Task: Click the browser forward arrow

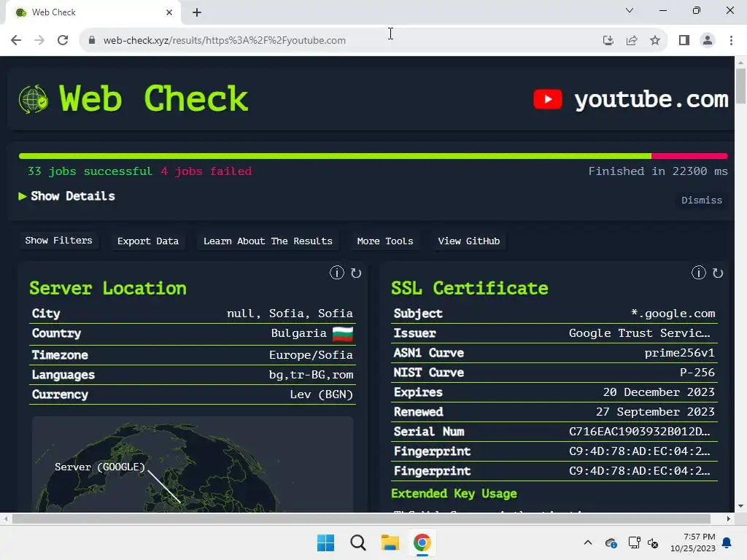Action: tap(39, 40)
